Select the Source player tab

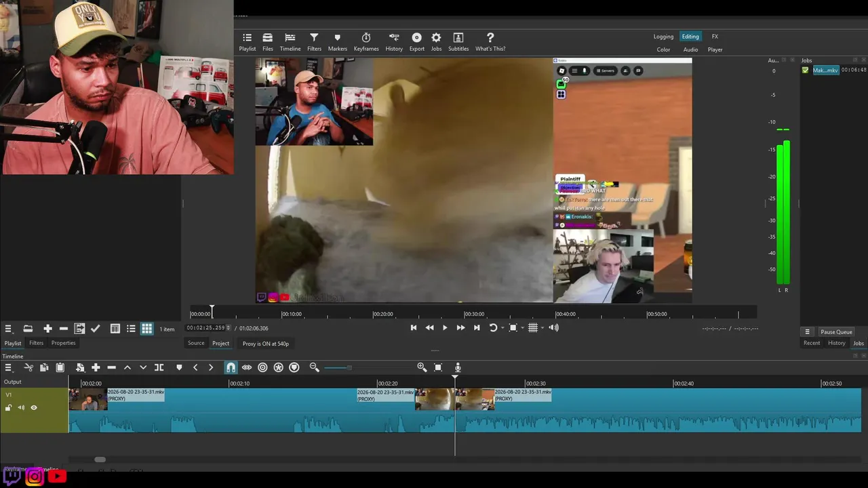[x=196, y=344]
